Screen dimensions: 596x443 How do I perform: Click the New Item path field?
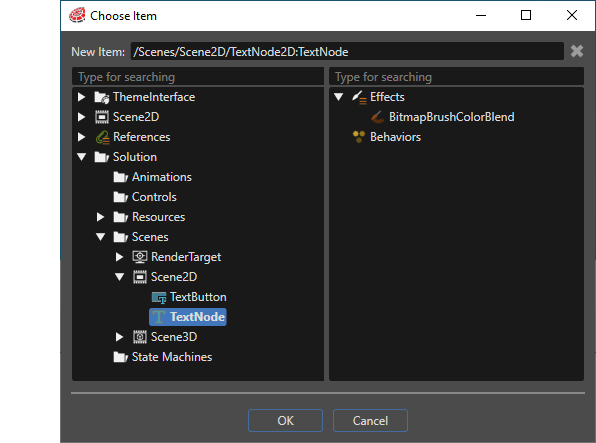[347, 51]
